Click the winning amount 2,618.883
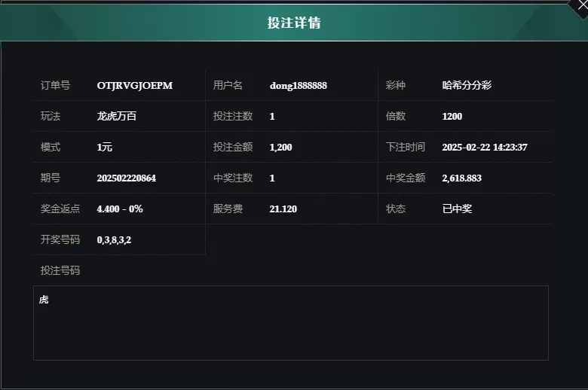 pyautogui.click(x=461, y=178)
